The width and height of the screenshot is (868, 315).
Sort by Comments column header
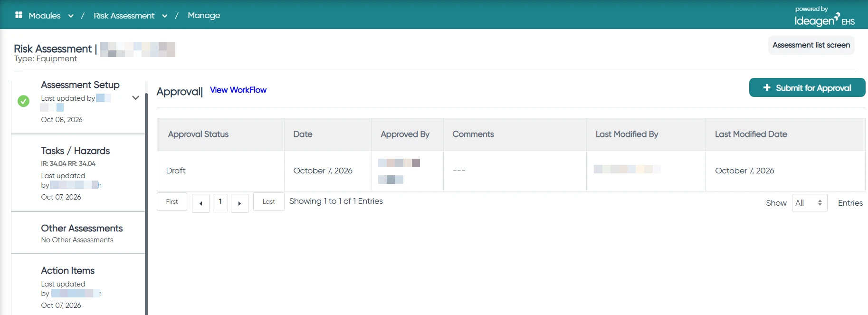pyautogui.click(x=515, y=134)
